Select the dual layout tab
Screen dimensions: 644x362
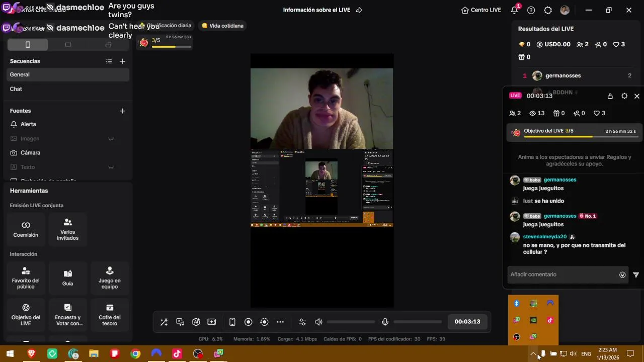coord(108,45)
